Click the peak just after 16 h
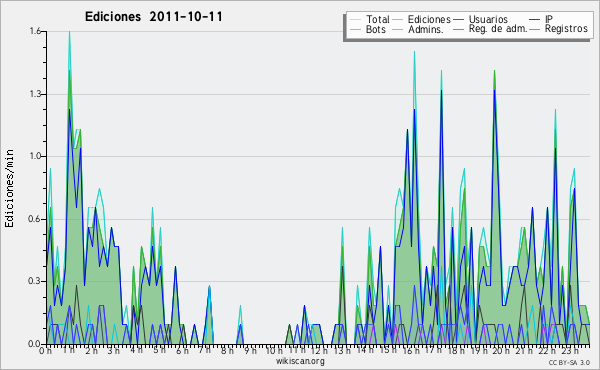The image size is (600, 370). [x=414, y=52]
